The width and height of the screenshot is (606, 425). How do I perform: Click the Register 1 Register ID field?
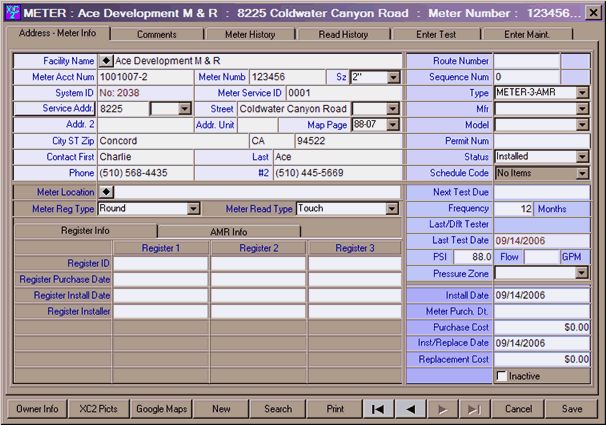pos(160,263)
